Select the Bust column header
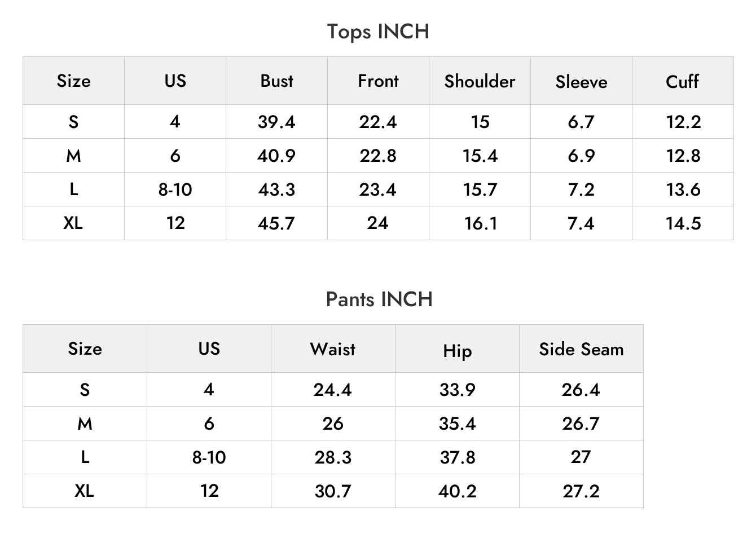Image resolution: width=756 pixels, height=547 pixels. pyautogui.click(x=276, y=81)
